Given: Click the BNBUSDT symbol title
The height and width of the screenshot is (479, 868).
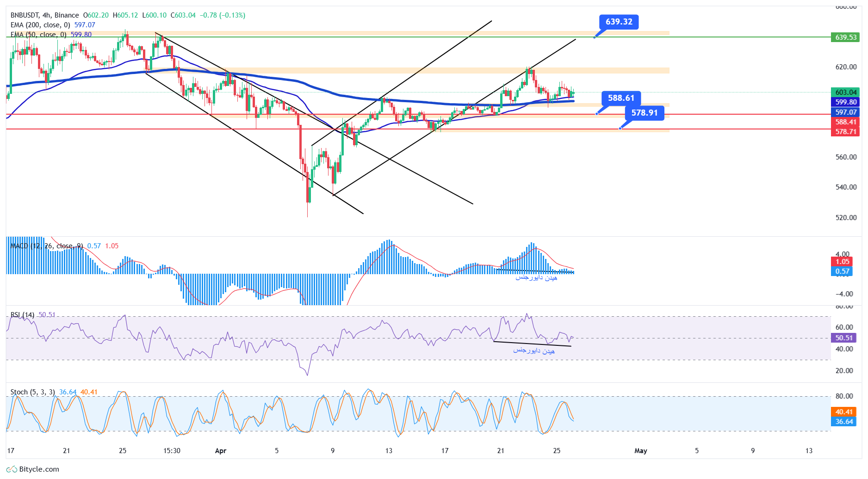Looking at the screenshot, I should [x=44, y=15].
